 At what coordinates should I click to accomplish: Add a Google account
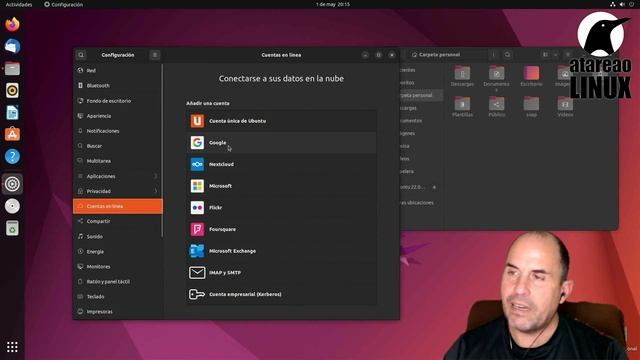click(281, 142)
